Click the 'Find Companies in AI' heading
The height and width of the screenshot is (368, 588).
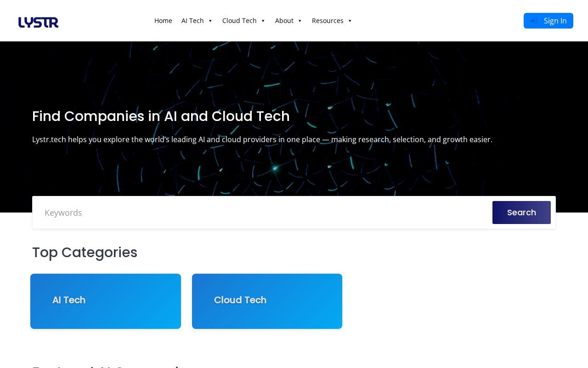[161, 116]
